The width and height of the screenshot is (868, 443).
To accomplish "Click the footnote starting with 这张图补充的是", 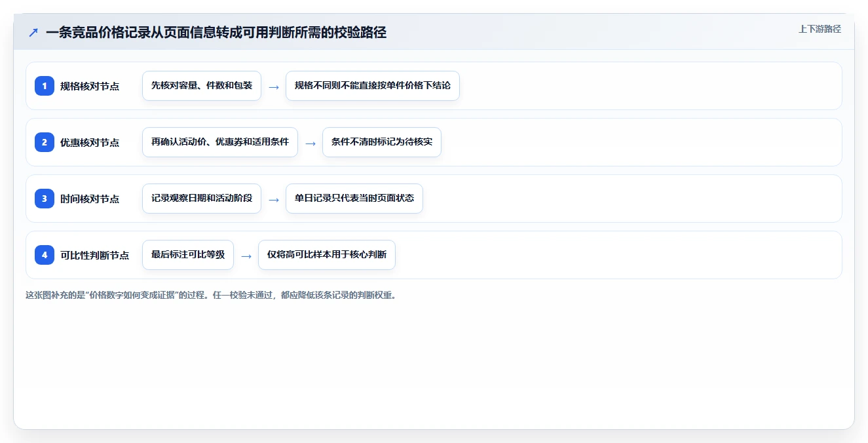I will pos(211,295).
